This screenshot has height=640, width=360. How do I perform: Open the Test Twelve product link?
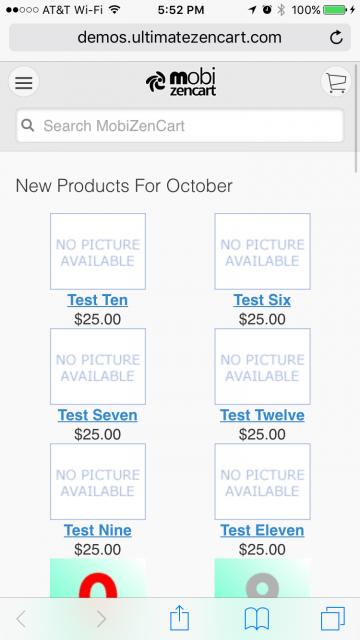tap(262, 415)
